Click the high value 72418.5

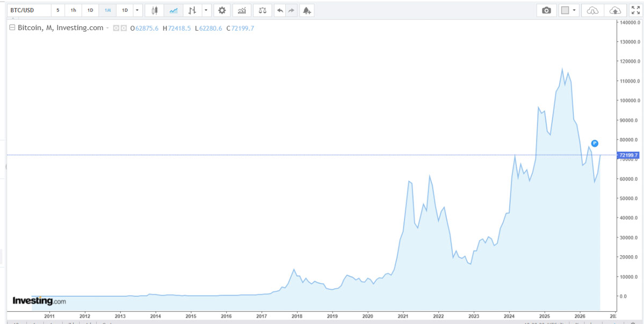(179, 28)
